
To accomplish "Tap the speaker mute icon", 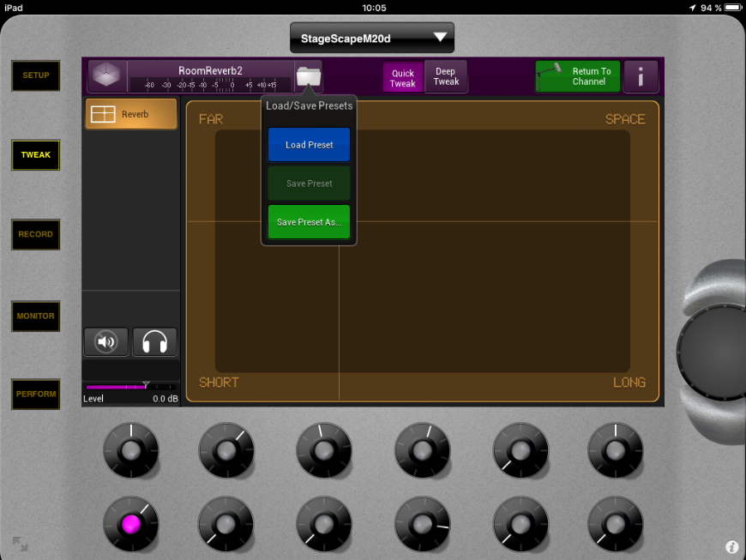I will point(106,342).
